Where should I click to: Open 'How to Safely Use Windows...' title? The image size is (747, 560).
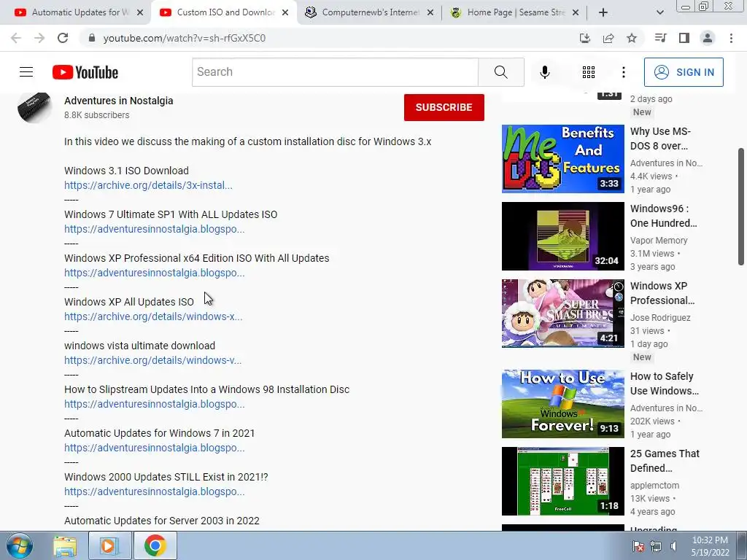(664, 384)
